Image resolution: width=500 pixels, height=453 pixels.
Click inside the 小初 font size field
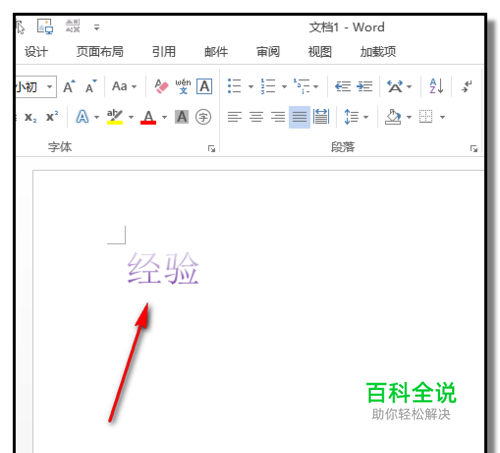pyautogui.click(x=30, y=87)
